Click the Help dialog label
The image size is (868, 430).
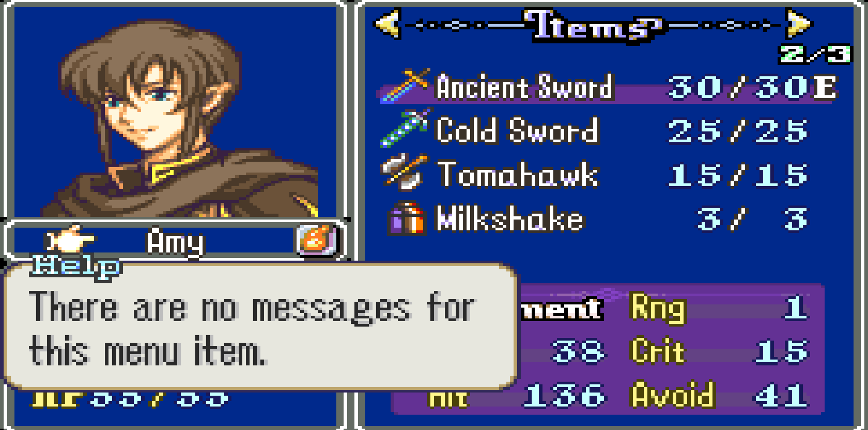pos(75,266)
